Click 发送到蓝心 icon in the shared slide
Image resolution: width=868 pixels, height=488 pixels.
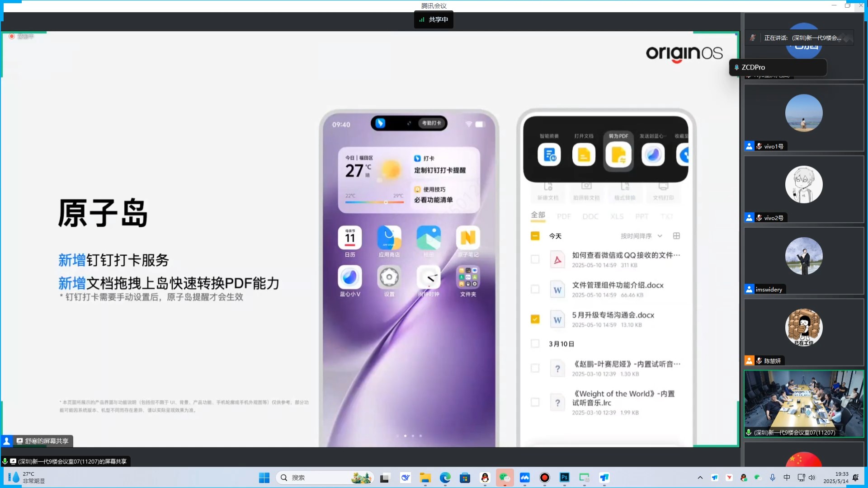point(653,155)
